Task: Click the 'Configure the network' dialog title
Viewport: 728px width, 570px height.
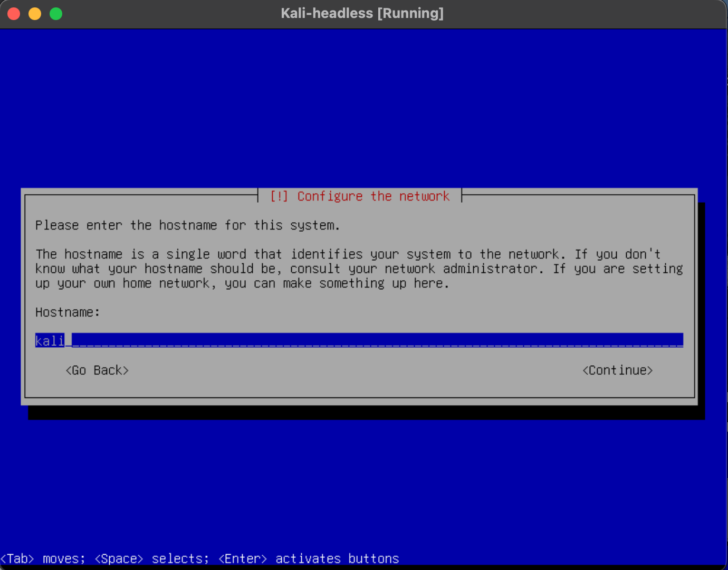Action: [360, 196]
